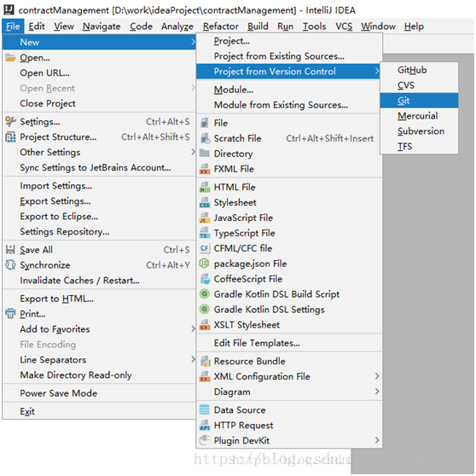Click the CoffeeScript File icon
476x476 pixels.
[205, 279]
